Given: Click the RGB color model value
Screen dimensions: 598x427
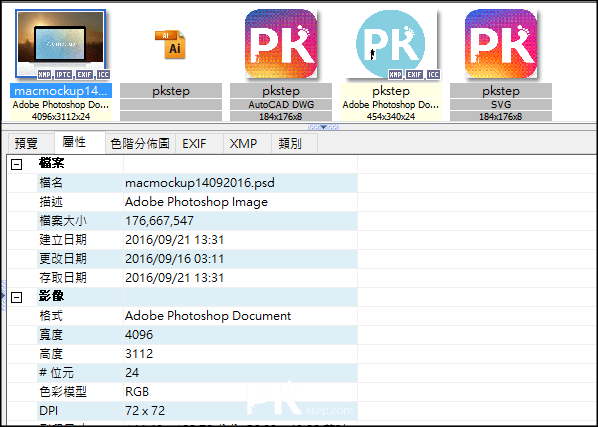Looking at the screenshot, I should 137,392.
